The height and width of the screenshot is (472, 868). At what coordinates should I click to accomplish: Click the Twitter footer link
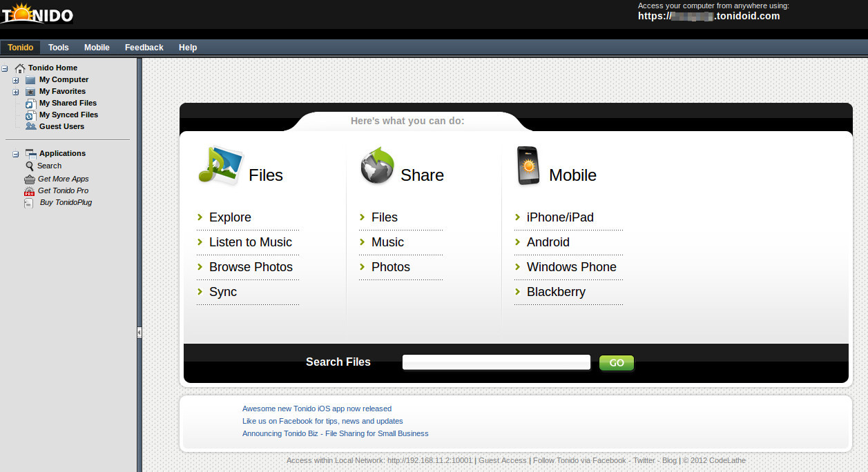click(644, 461)
